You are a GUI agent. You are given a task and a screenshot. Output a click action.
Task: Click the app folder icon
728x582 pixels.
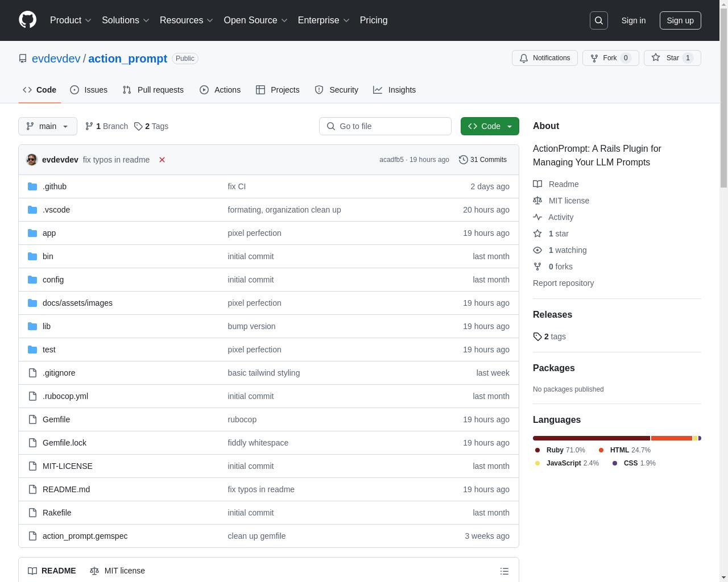click(x=32, y=233)
